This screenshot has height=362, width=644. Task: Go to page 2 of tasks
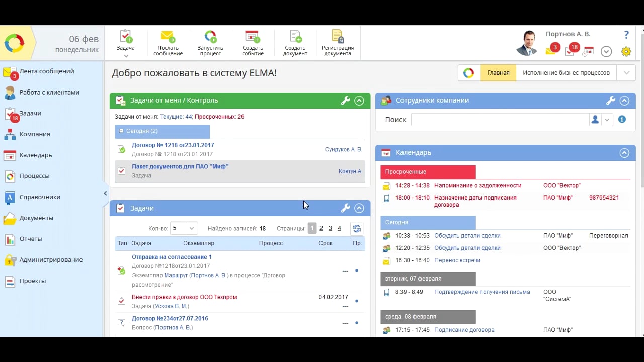321,228
